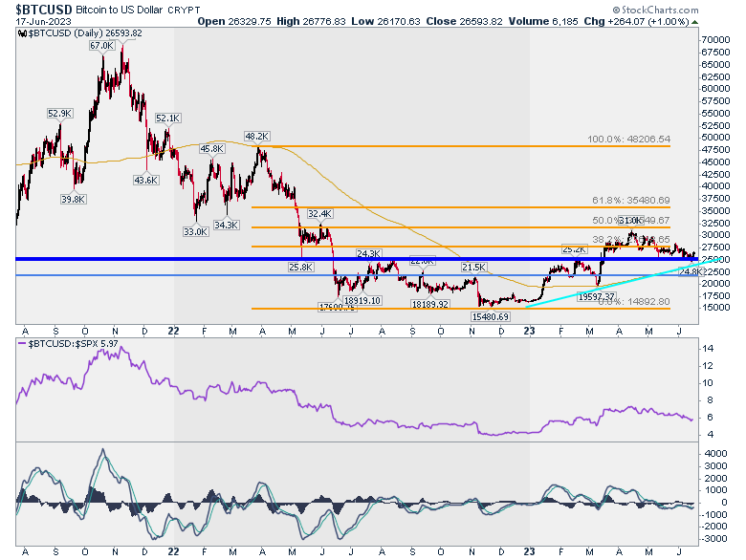
Task: Select the date 17-Jun-2023
Action: point(43,21)
